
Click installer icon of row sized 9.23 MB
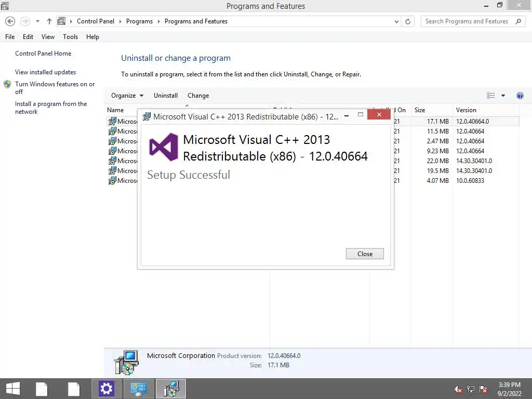(112, 151)
